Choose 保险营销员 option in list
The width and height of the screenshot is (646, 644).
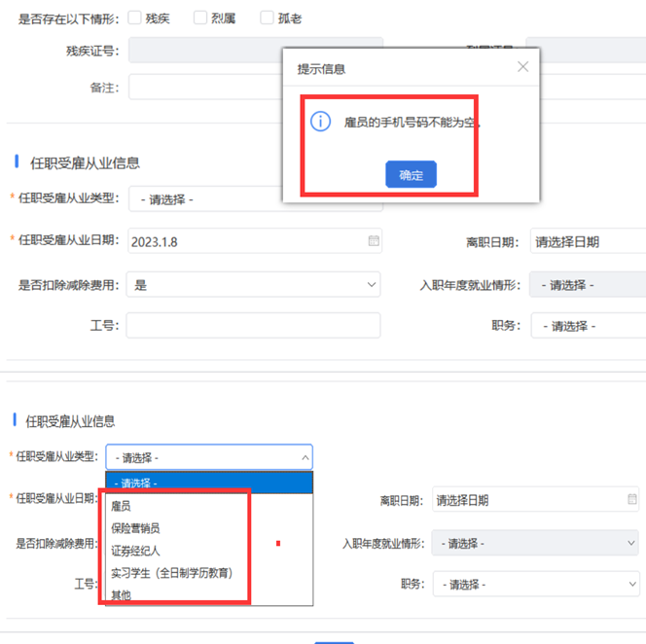(x=136, y=528)
